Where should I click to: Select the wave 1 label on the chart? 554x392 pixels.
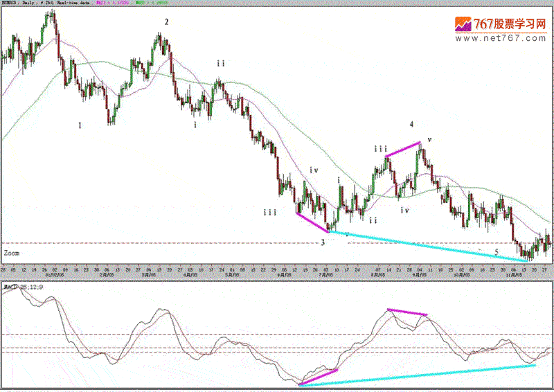pos(80,125)
